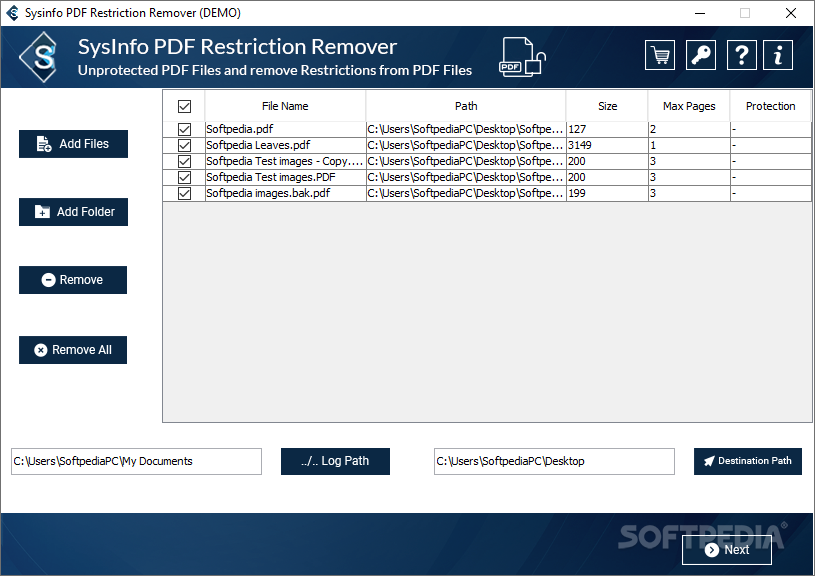Click the size value 3149
This screenshot has height=576, width=815.
pyautogui.click(x=580, y=146)
